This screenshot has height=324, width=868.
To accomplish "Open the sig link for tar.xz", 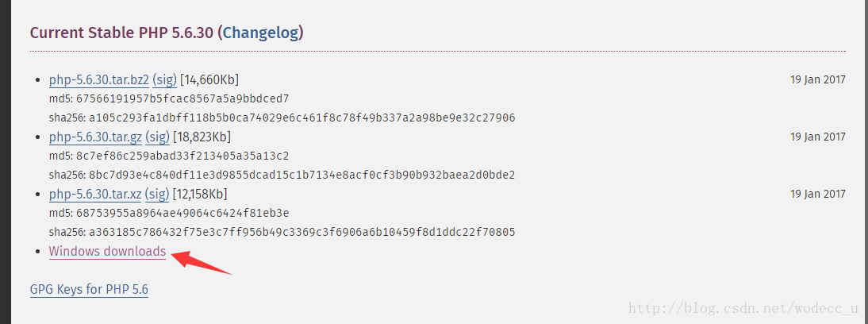I will pos(158,194).
